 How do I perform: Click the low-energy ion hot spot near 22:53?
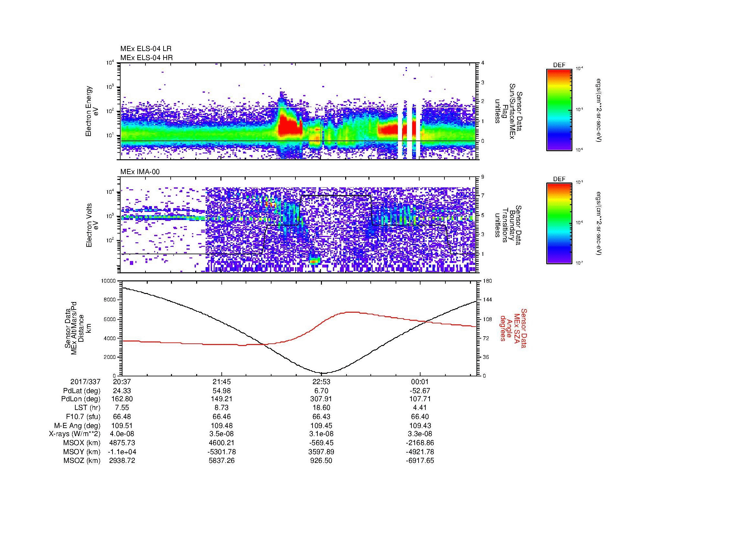tap(314, 261)
